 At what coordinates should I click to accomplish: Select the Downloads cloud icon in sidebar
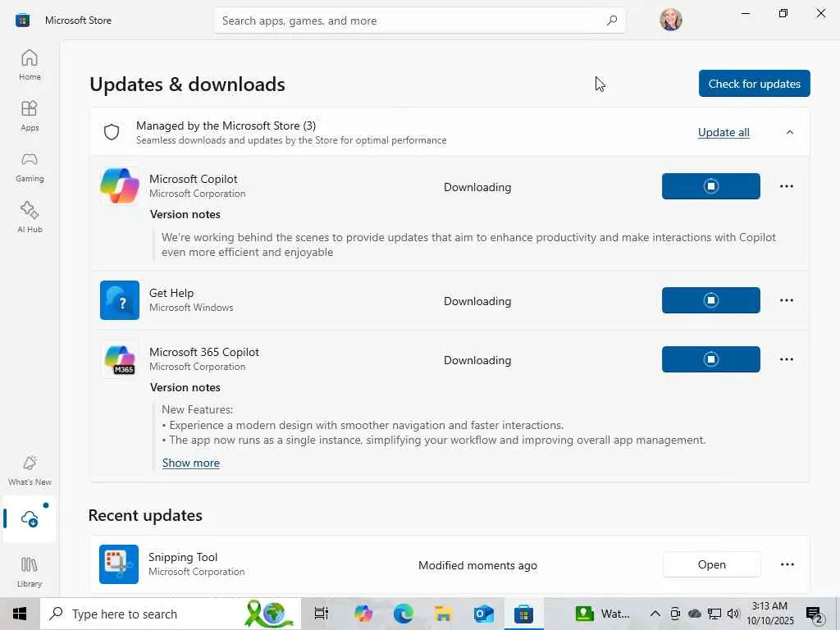pyautogui.click(x=30, y=518)
